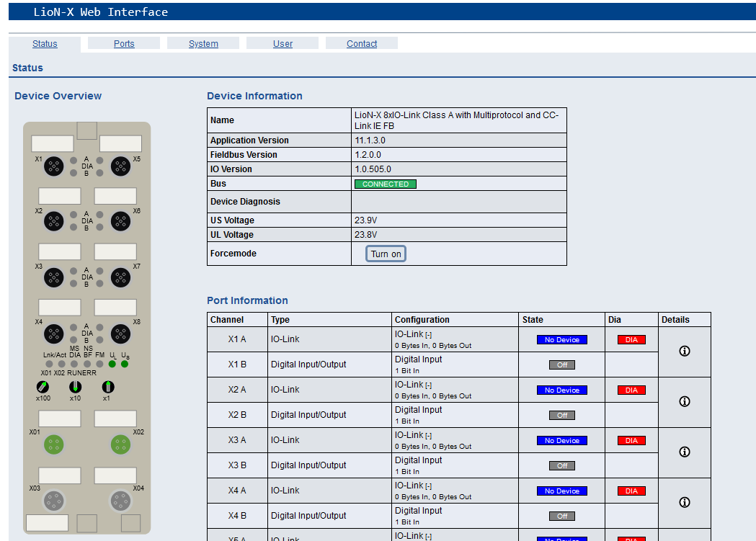The width and height of the screenshot is (756, 541).
Task: Click the x10 rotary switch
Action: [75, 387]
